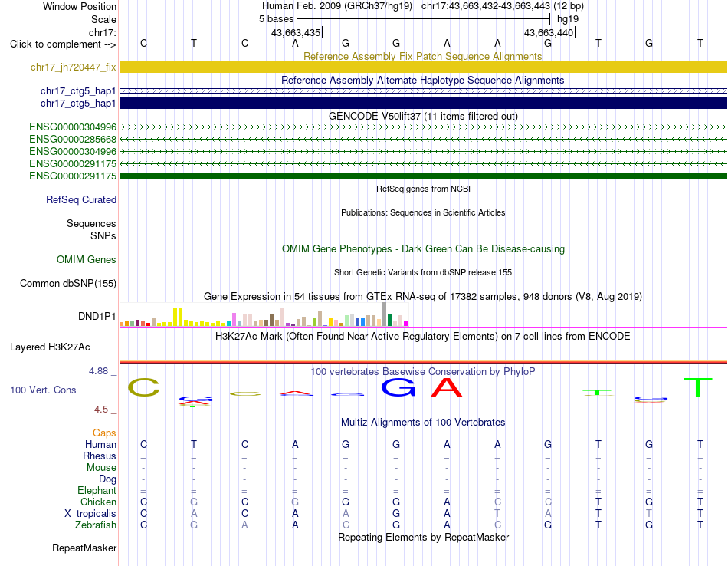Click the RefSeq genes from NCBI title
The height and width of the screenshot is (566, 728).
tap(423, 189)
